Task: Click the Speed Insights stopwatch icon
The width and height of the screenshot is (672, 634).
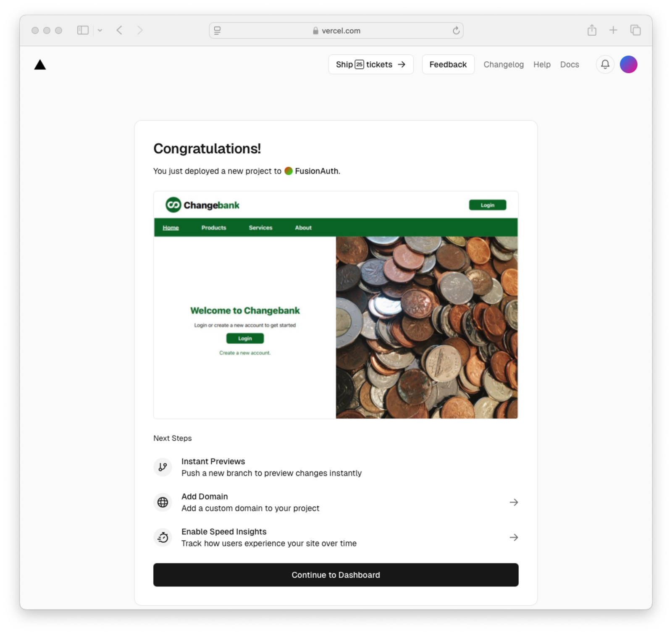Action: [x=163, y=537]
